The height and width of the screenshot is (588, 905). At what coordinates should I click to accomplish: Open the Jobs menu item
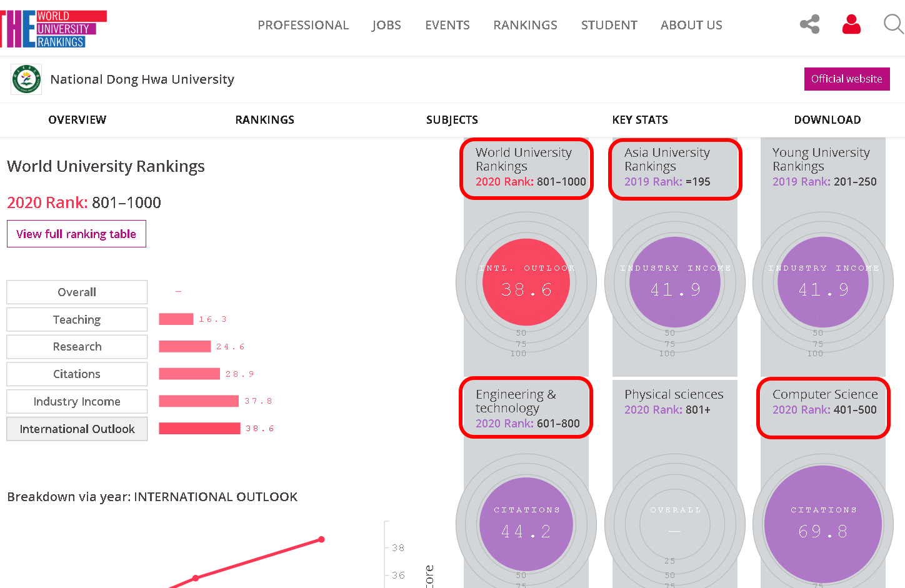386,25
